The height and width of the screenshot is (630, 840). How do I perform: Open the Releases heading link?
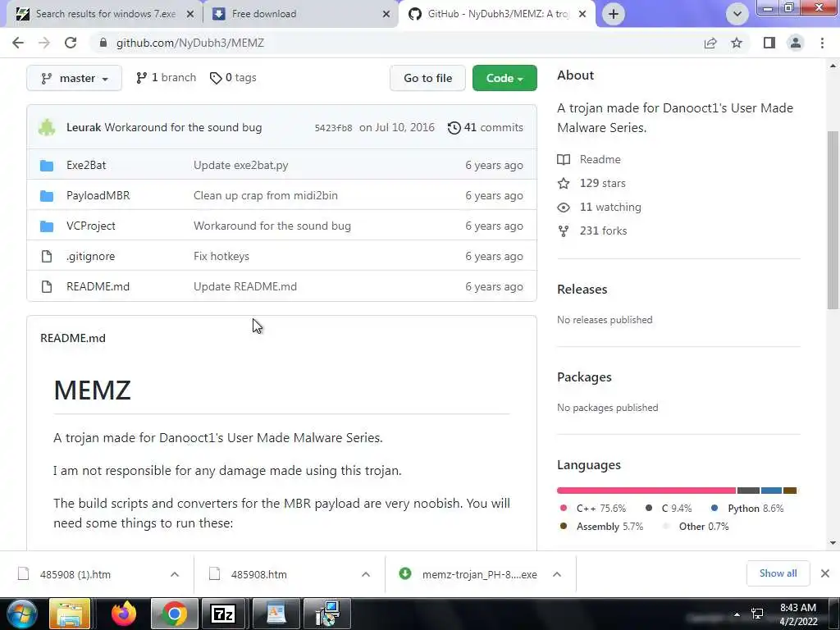pyautogui.click(x=582, y=290)
